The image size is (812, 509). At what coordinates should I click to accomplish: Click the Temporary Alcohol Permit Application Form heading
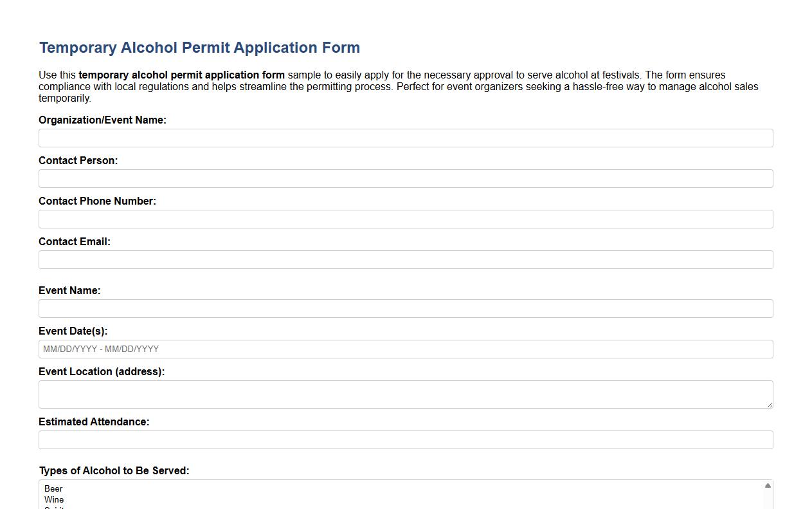(x=199, y=47)
